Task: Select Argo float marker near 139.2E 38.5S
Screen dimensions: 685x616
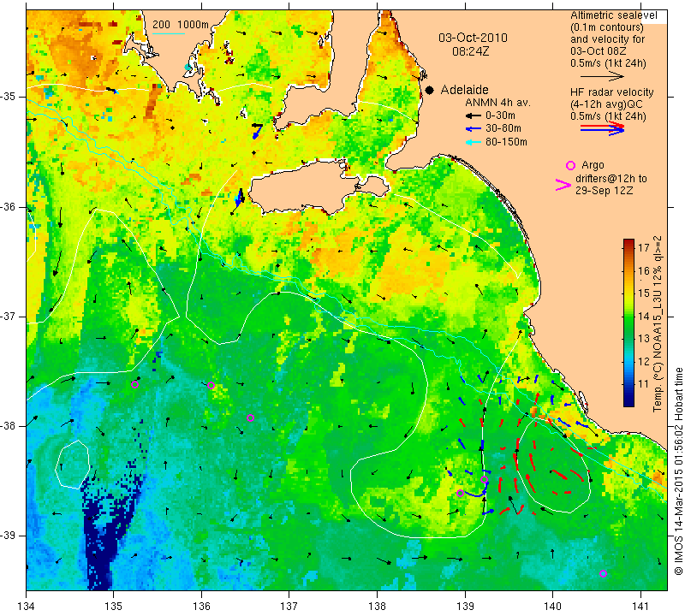Action: click(484, 480)
